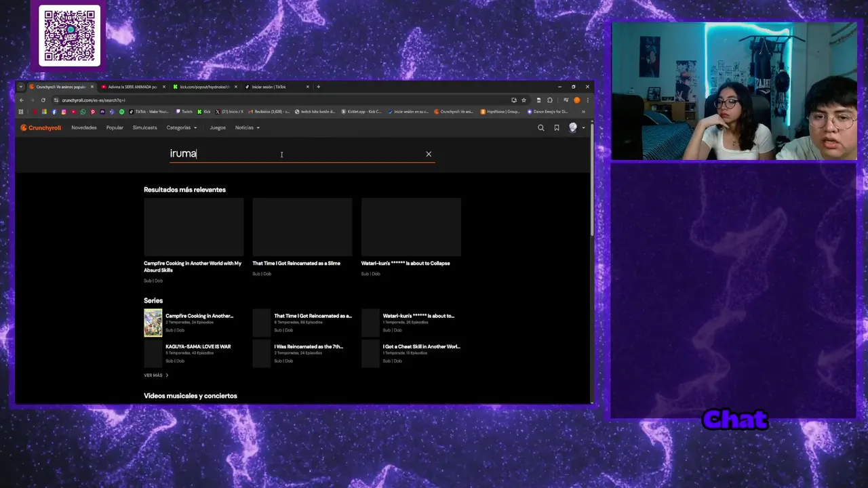Image resolution: width=868 pixels, height=488 pixels.
Task: Open the Juegos section
Action: 218,127
